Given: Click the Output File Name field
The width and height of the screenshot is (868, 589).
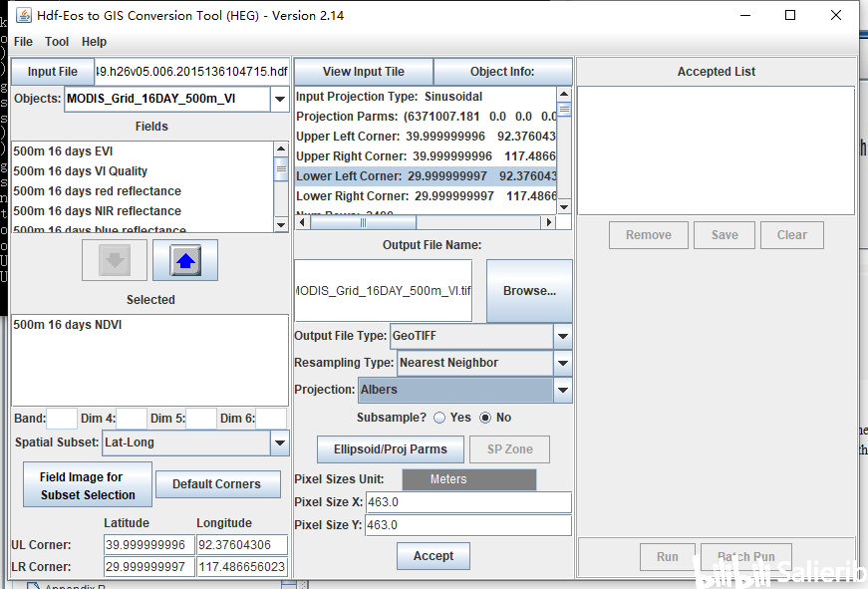Looking at the screenshot, I should (383, 291).
